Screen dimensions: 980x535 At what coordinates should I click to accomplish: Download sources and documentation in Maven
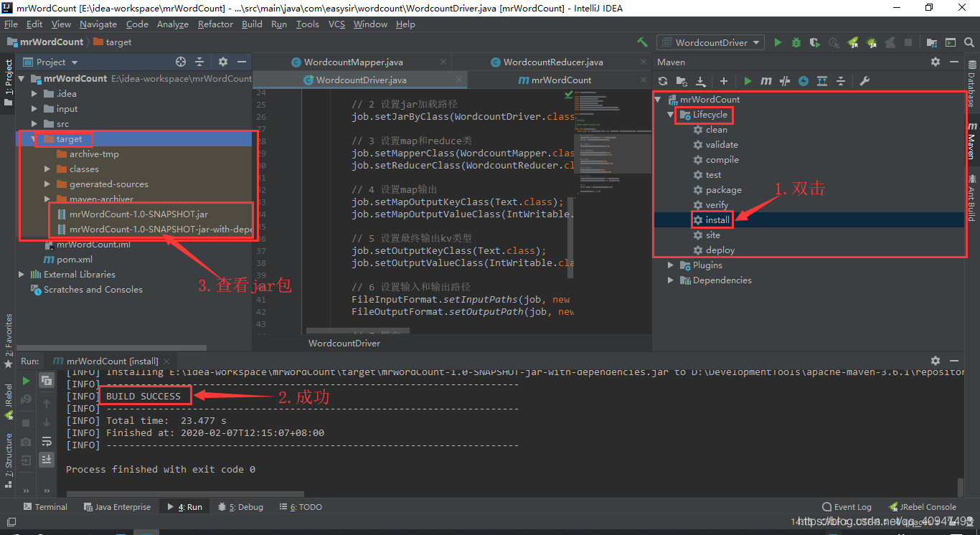[701, 81]
